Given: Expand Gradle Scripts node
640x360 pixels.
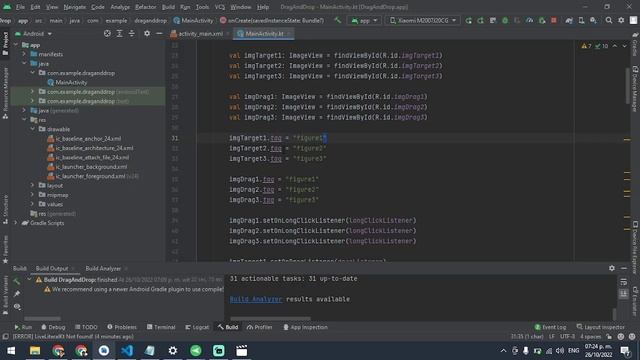Looking at the screenshot, I should tap(16, 223).
